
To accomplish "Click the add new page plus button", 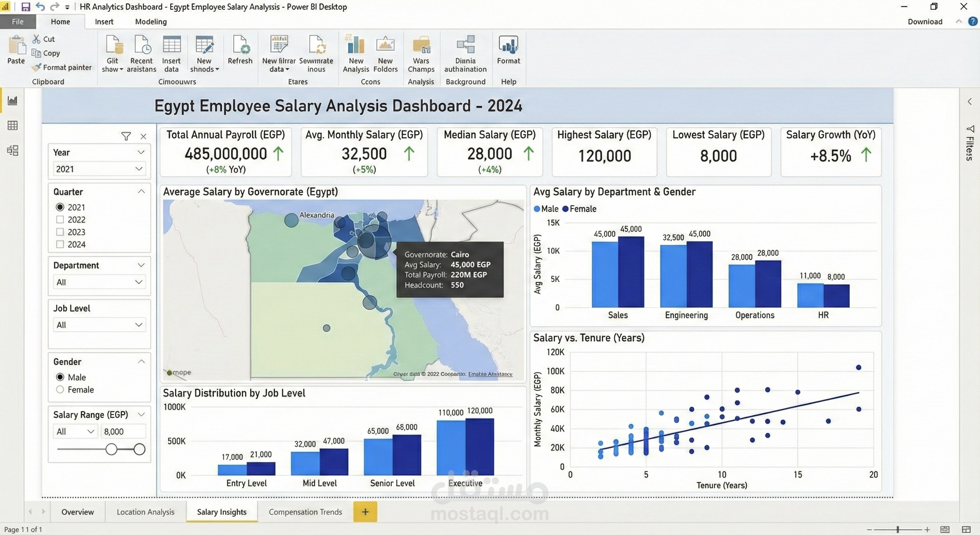I will pyautogui.click(x=365, y=512).
